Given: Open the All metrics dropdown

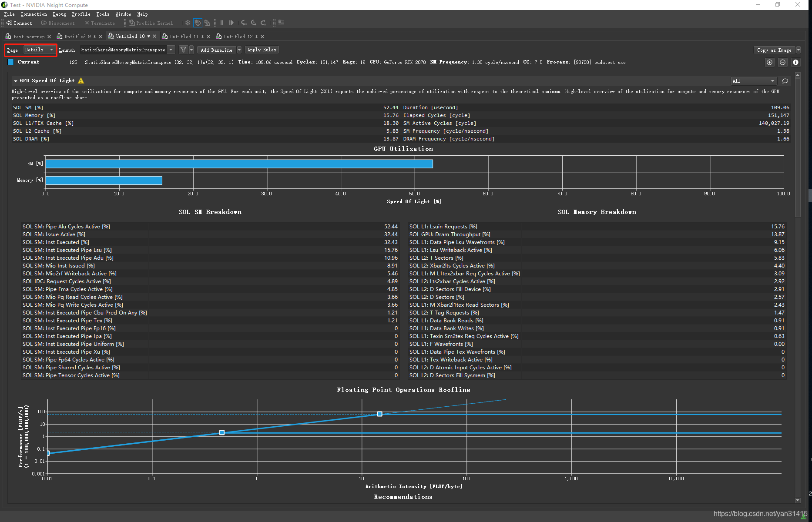Looking at the screenshot, I should (x=754, y=81).
